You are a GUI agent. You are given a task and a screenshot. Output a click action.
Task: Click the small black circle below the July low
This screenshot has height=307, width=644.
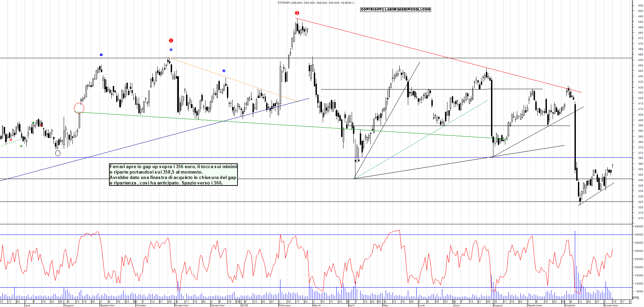click(x=58, y=153)
